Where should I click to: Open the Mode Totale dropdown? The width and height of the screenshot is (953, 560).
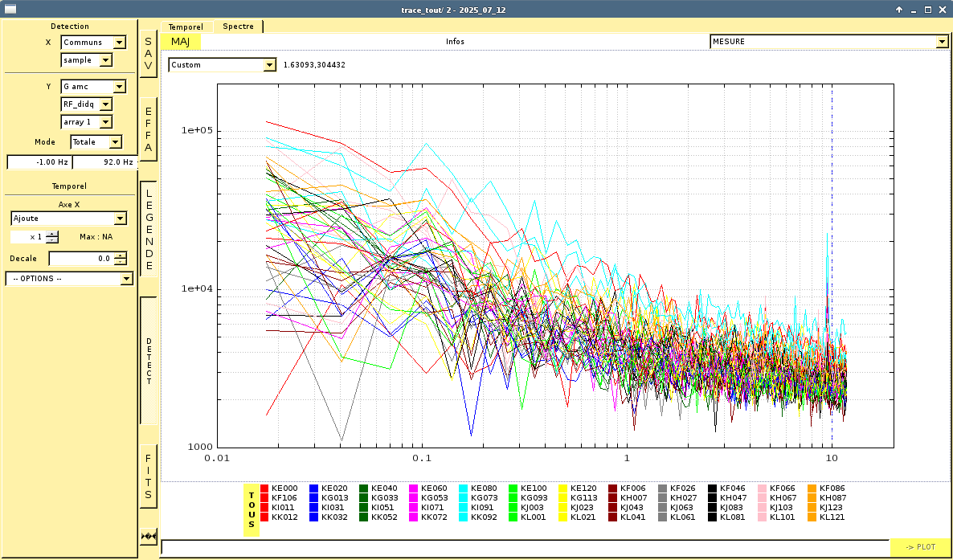click(96, 142)
